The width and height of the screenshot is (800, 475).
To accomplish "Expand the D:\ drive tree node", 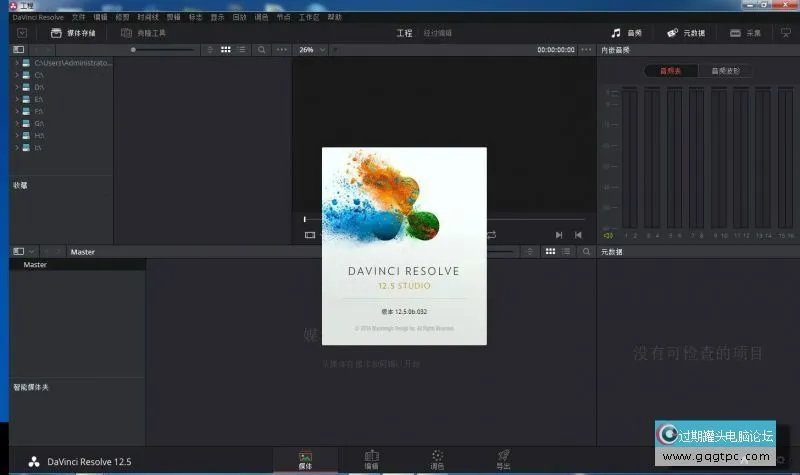I will tap(17, 87).
